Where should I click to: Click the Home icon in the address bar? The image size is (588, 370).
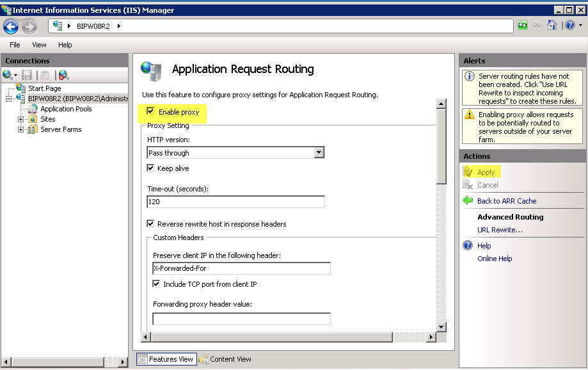tap(552, 26)
